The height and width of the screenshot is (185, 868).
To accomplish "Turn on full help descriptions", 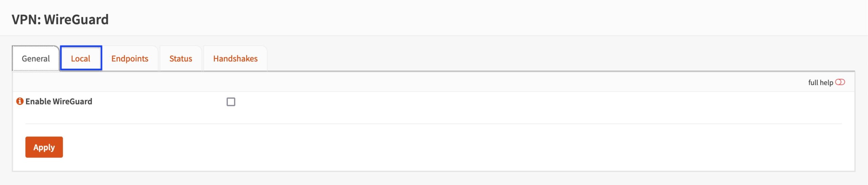I will [840, 82].
